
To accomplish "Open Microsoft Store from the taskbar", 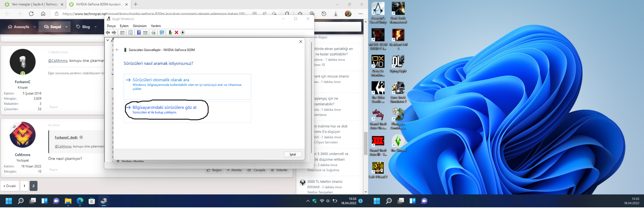I will [92, 201].
